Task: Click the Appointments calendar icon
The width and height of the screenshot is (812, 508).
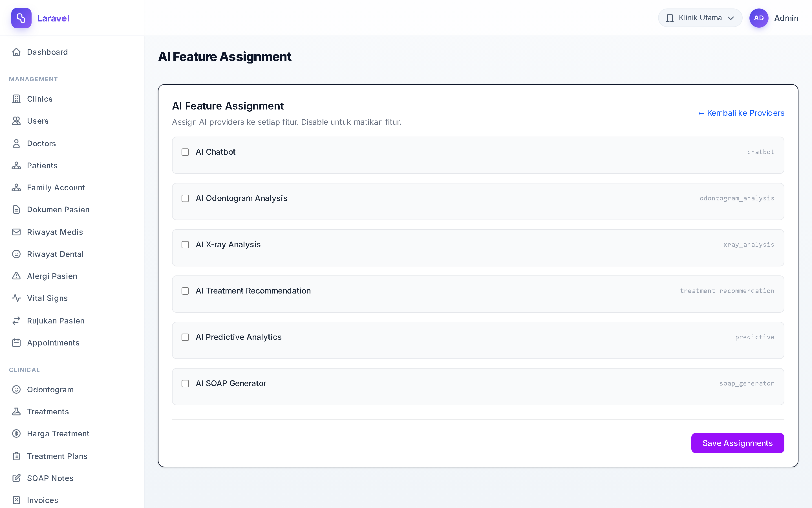Action: tap(16, 343)
